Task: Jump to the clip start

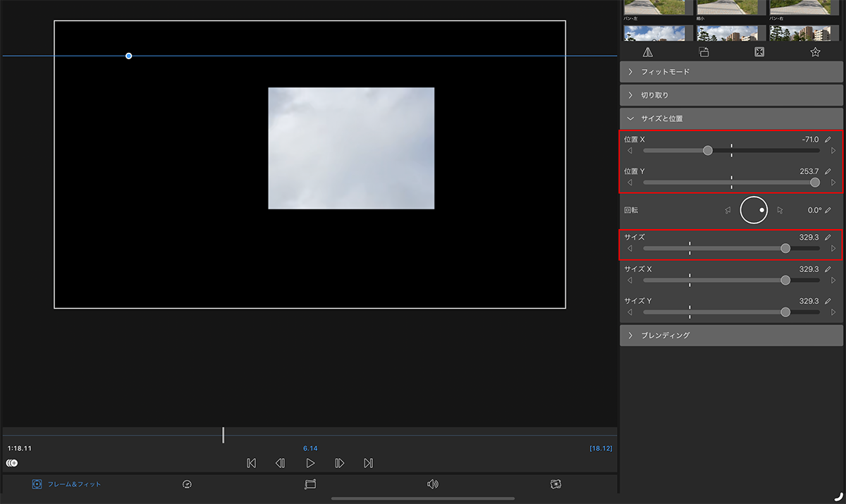Action: 251,463
